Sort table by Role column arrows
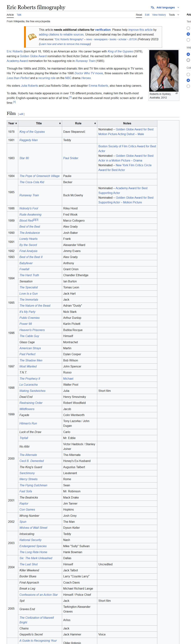 [95, 123]
